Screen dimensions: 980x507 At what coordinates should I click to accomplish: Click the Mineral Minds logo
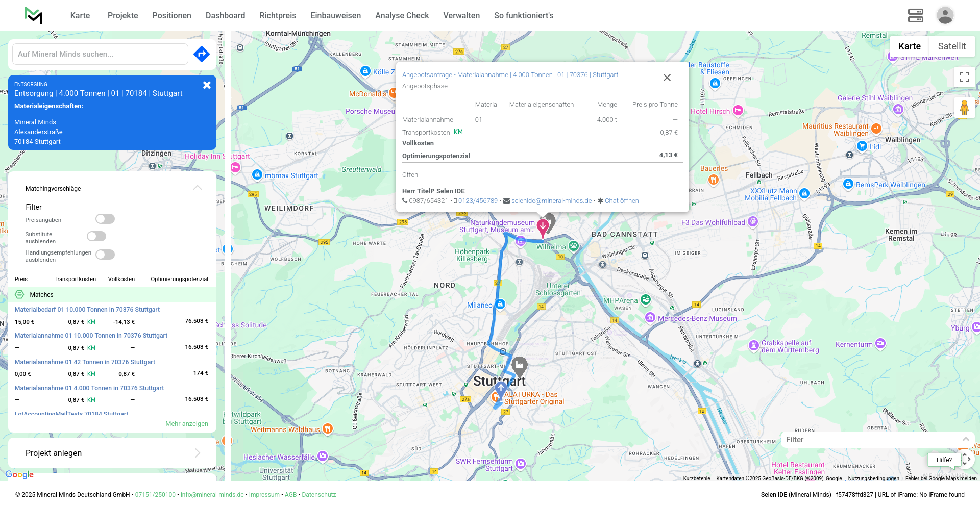34,15
